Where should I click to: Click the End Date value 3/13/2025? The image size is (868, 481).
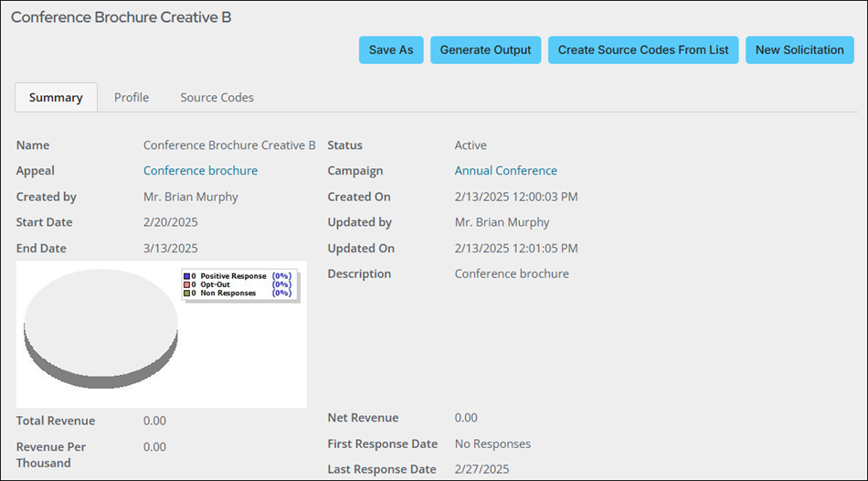pyautogui.click(x=171, y=248)
